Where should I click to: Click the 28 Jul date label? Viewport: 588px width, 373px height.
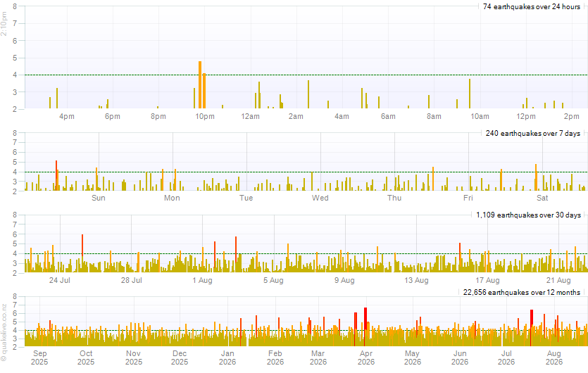131,280
